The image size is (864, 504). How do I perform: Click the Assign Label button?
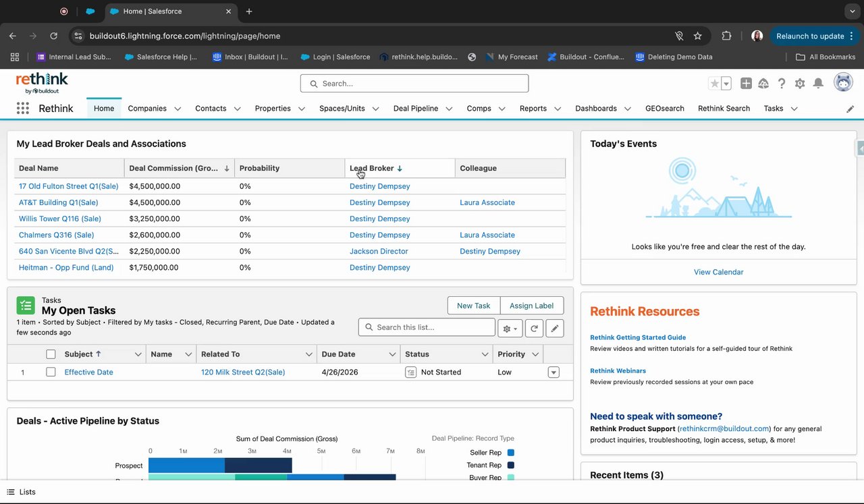532,306
